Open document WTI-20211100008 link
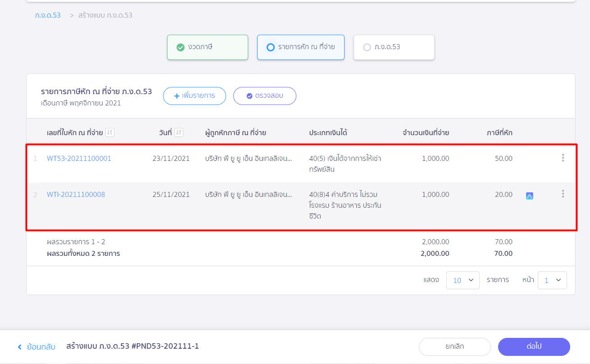This screenshot has width=590, height=364. (76, 195)
